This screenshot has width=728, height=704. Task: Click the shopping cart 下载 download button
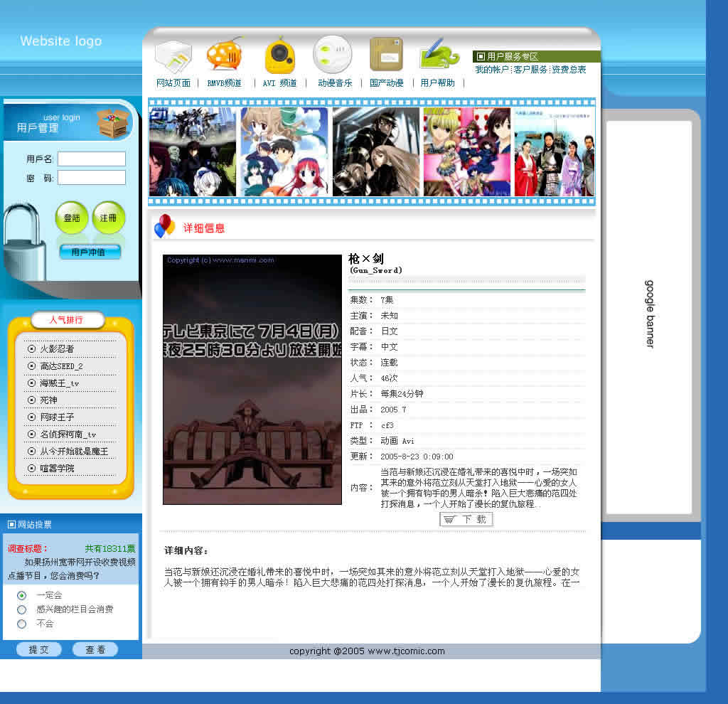pyautogui.click(x=466, y=519)
